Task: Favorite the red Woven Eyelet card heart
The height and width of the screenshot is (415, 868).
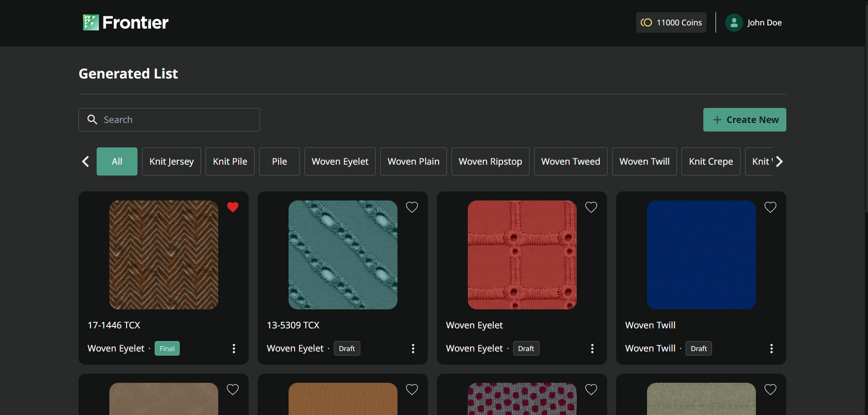Action: tap(591, 207)
